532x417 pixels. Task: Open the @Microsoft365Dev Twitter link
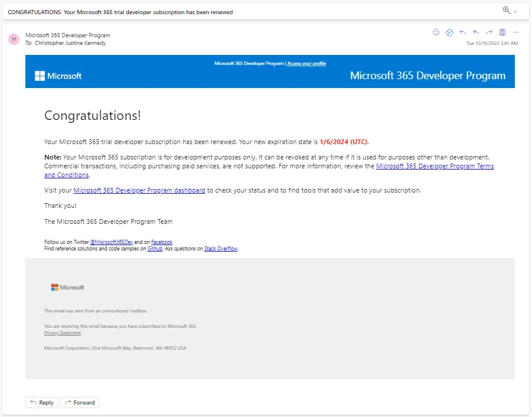coord(112,242)
